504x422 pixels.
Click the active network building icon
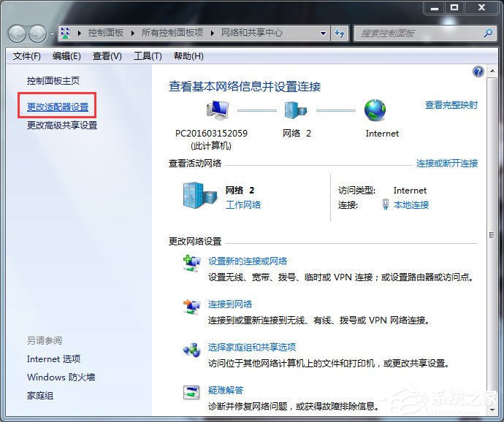tap(199, 196)
